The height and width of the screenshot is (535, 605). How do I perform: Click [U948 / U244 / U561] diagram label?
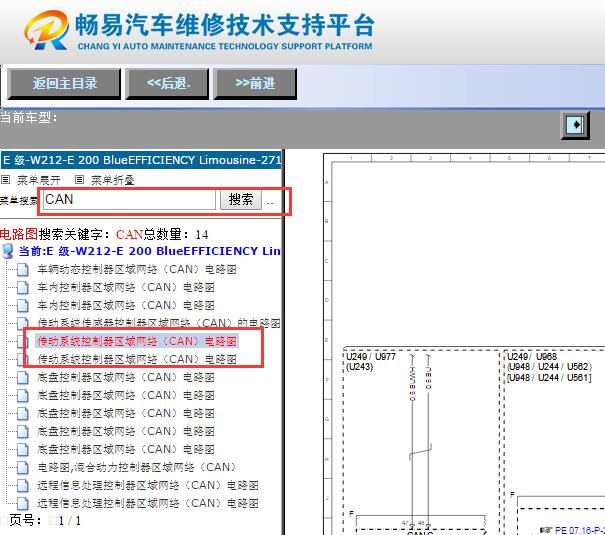(549, 378)
